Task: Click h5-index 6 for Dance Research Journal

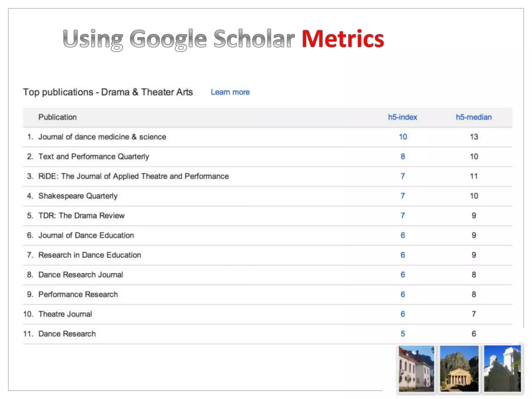Action: (403, 275)
